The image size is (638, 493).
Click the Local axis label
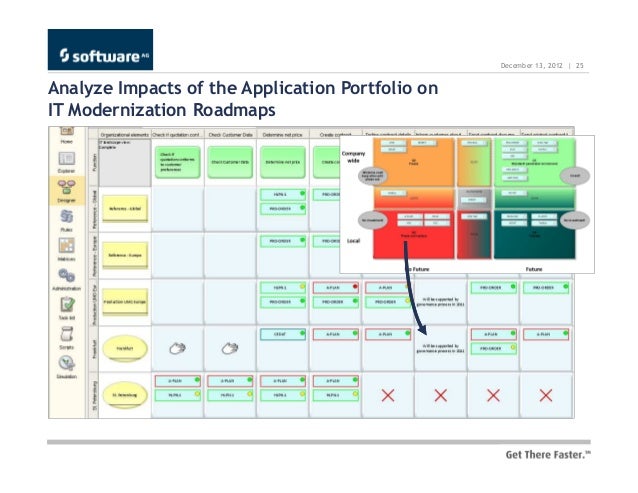(353, 241)
